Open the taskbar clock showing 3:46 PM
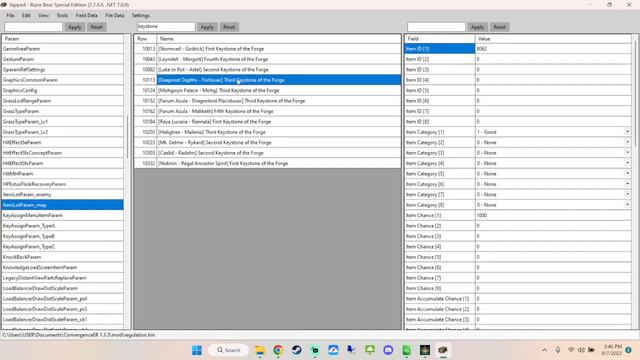The width and height of the screenshot is (640, 360). (612, 350)
